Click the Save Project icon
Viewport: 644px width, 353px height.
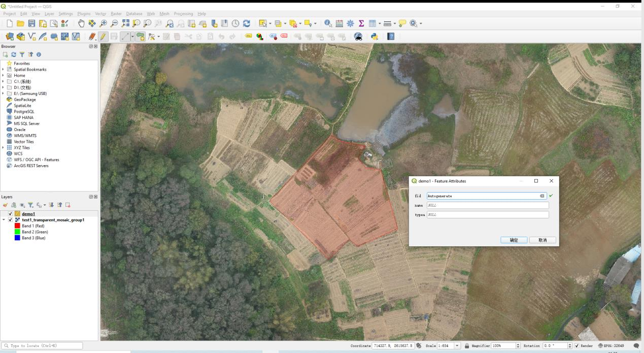click(x=32, y=23)
